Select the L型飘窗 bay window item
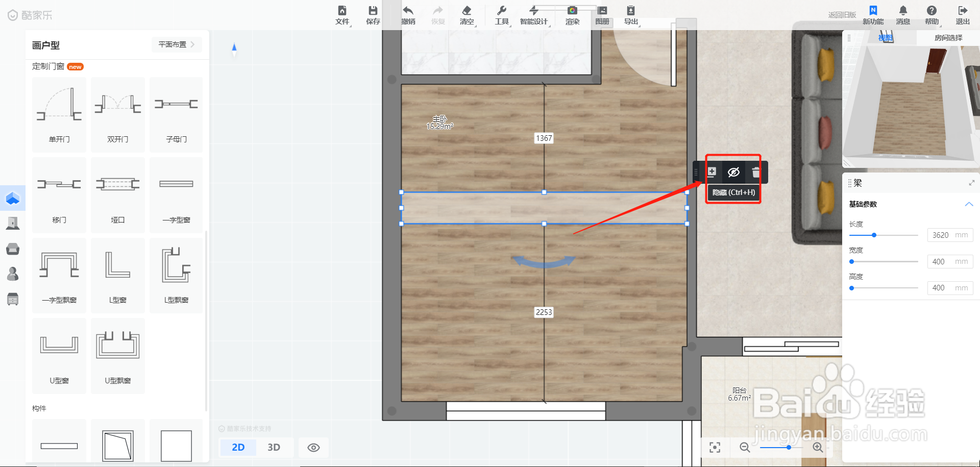980x467 pixels. point(176,275)
